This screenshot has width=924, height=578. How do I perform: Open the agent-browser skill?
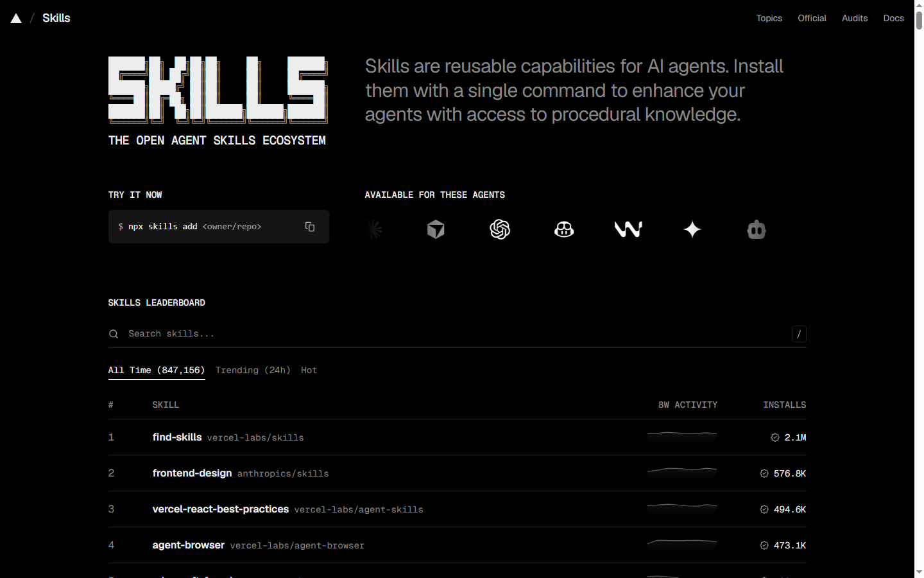point(189,545)
